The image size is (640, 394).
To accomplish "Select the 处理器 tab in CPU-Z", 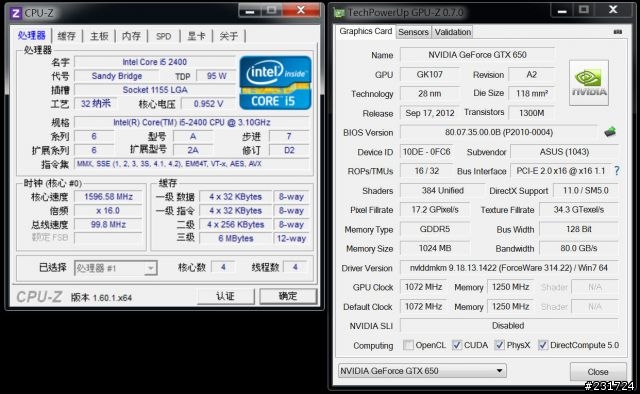I will coord(31,36).
